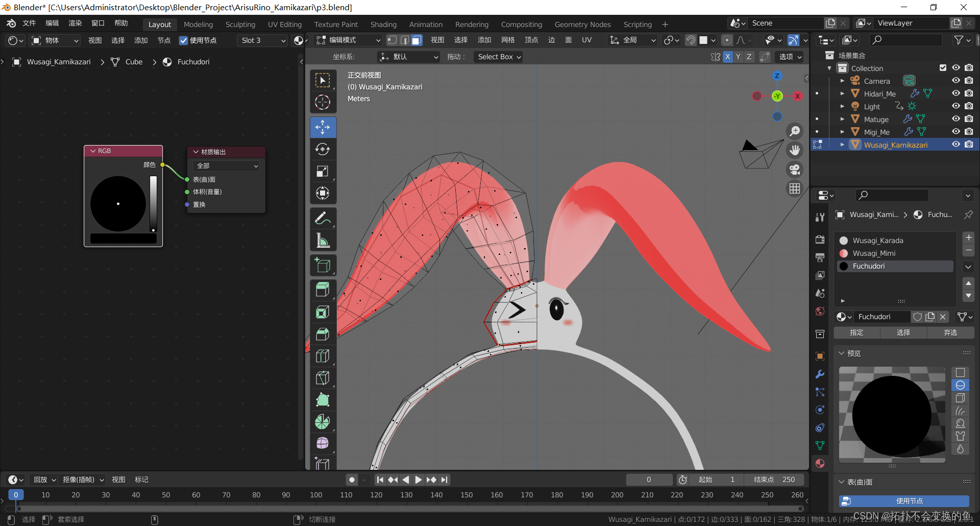Switch to the Shading workspace tab

tap(383, 25)
